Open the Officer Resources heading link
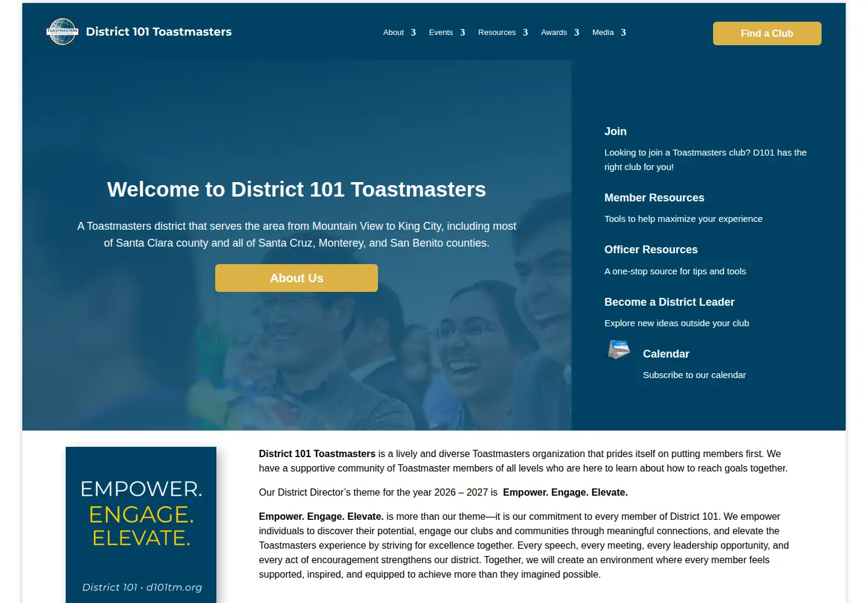 651,250
